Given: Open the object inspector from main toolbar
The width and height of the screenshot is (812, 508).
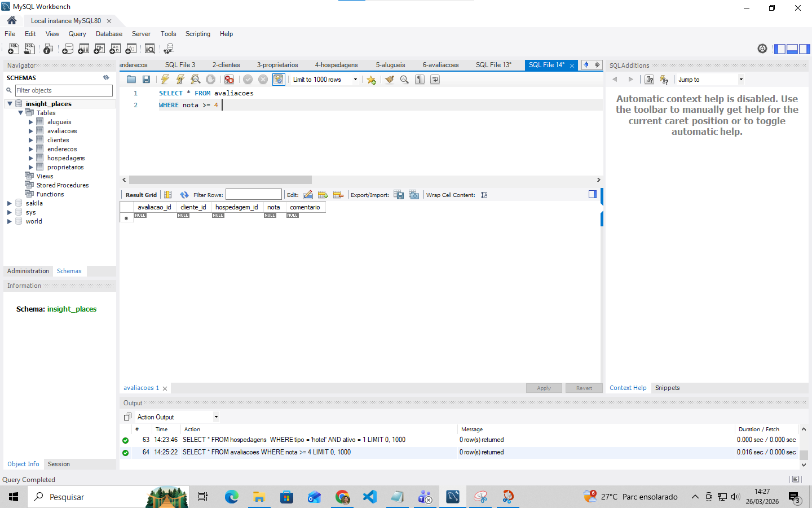Looking at the screenshot, I should pyautogui.click(x=48, y=49).
